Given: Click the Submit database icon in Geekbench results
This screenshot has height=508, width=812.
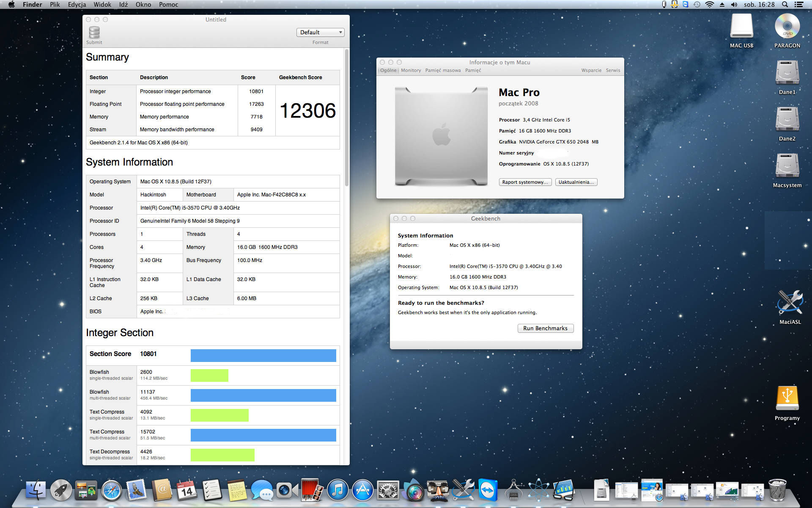Looking at the screenshot, I should (94, 33).
